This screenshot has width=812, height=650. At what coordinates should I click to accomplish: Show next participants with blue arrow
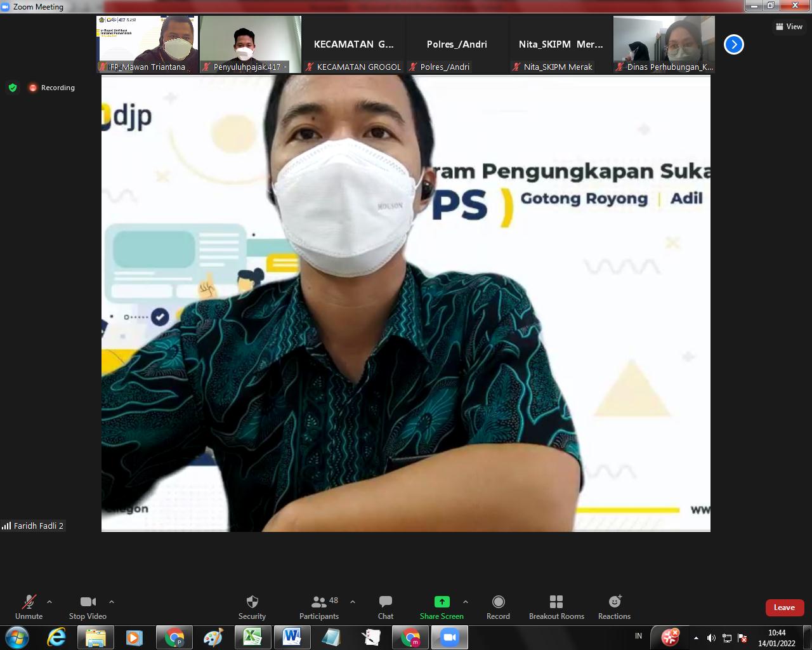733,44
